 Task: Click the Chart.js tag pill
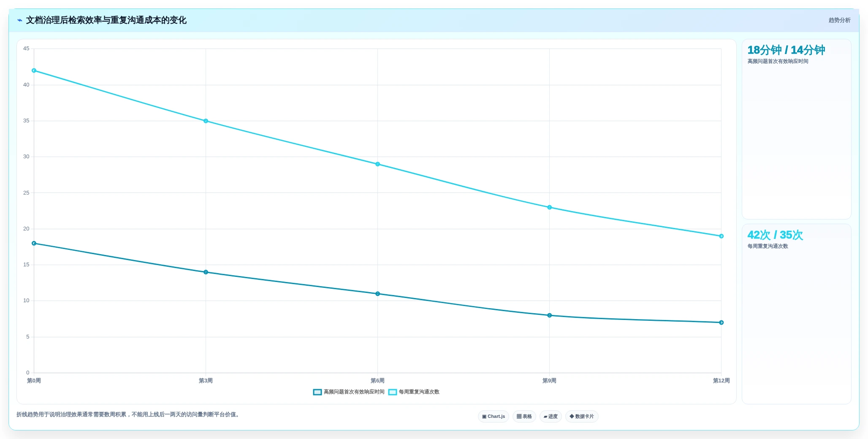pyautogui.click(x=494, y=416)
